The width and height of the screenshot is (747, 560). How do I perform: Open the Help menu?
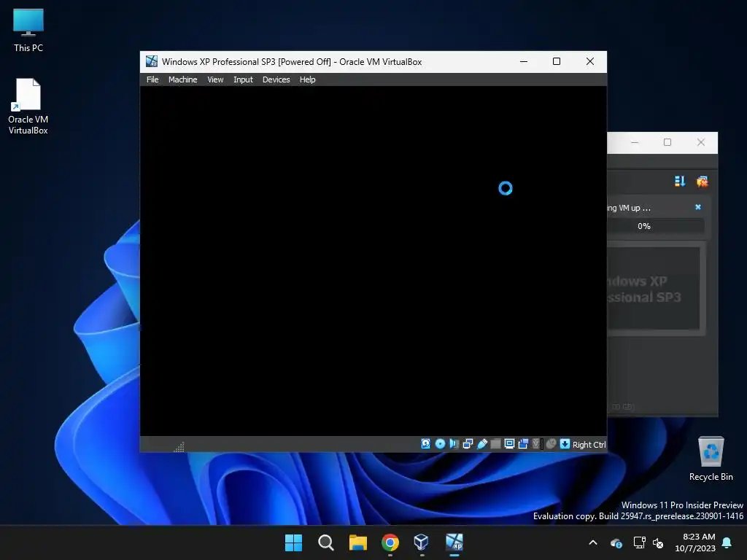click(x=307, y=79)
